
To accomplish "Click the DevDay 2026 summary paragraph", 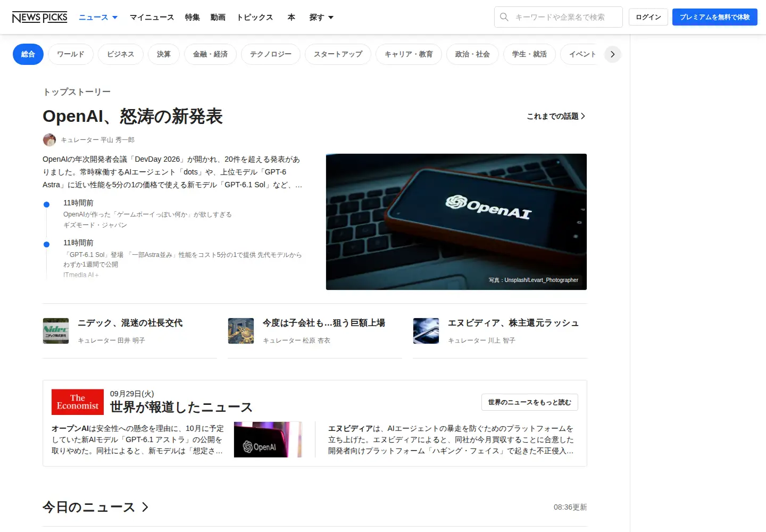I will pyautogui.click(x=172, y=172).
